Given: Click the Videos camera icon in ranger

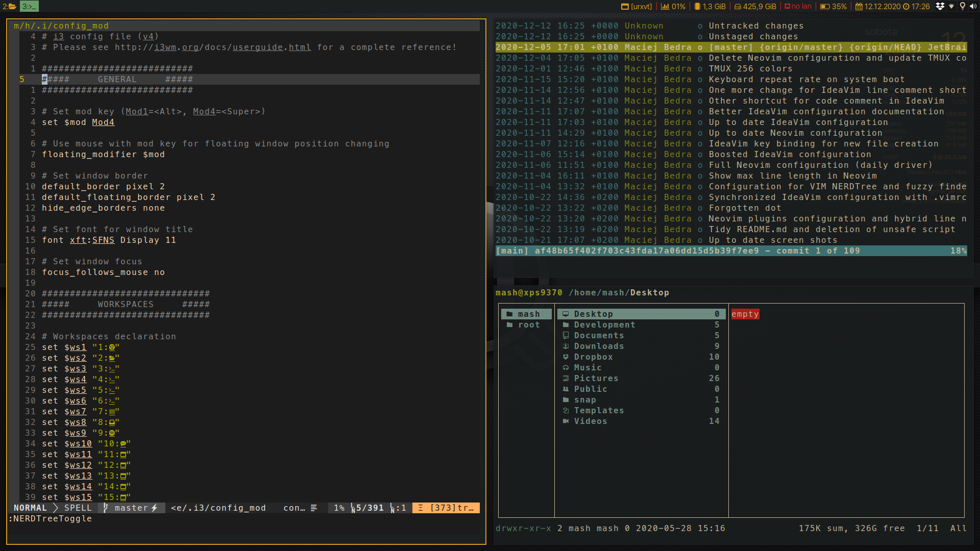Looking at the screenshot, I should tap(566, 421).
